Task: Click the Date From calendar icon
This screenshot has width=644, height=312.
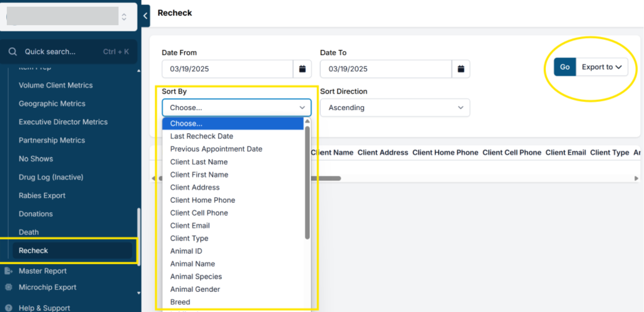Action: [302, 69]
